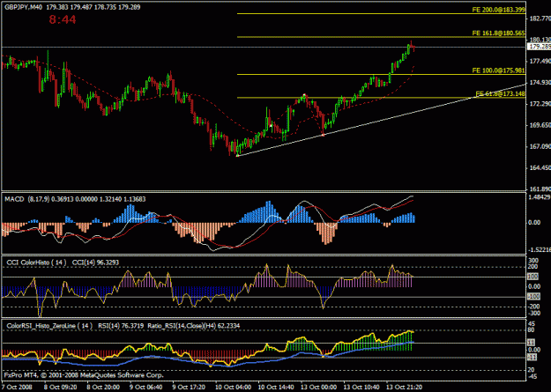The image size is (551, 392).
Task: Click the 10 Oct 04:00 time label
Action: 233,387
